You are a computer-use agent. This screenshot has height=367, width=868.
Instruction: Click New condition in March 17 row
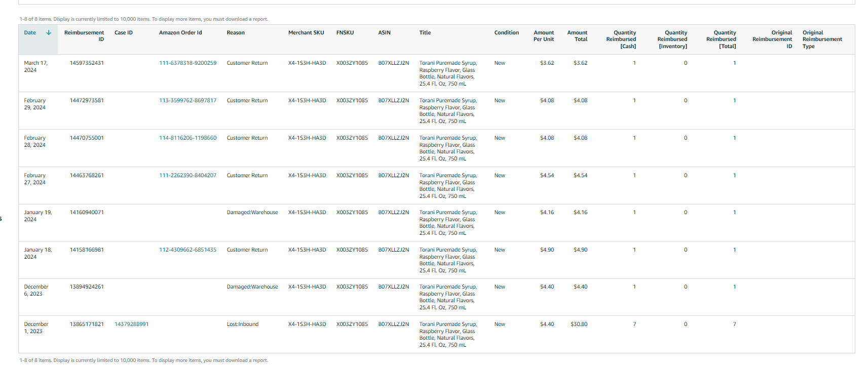point(500,63)
